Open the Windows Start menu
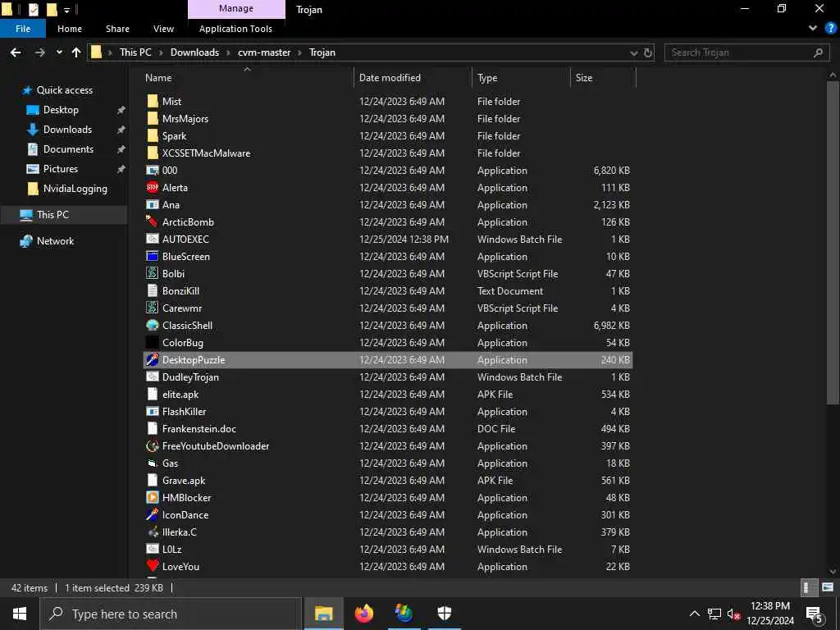 (20, 614)
